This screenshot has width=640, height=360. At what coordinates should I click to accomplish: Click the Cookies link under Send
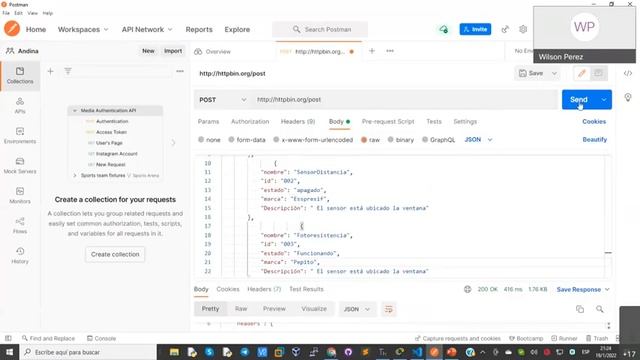[x=594, y=122]
